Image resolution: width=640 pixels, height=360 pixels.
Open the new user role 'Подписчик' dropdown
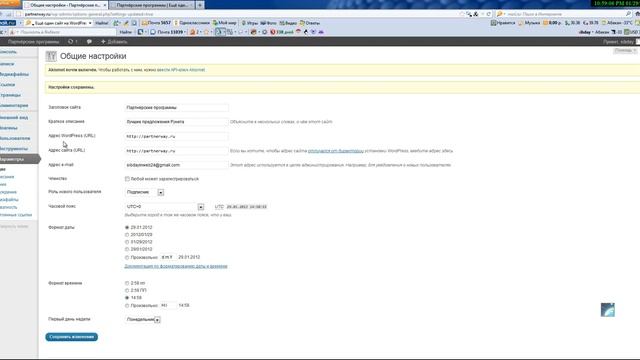[x=144, y=192]
